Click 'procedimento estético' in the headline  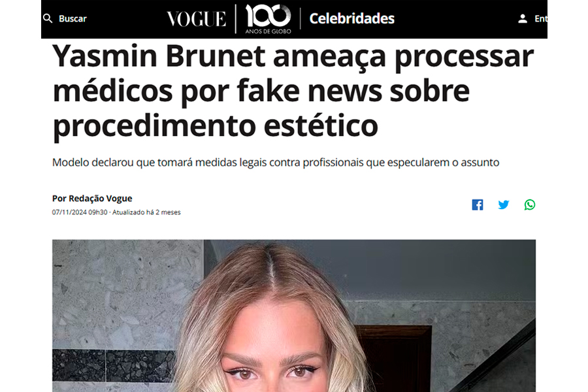tap(215, 125)
